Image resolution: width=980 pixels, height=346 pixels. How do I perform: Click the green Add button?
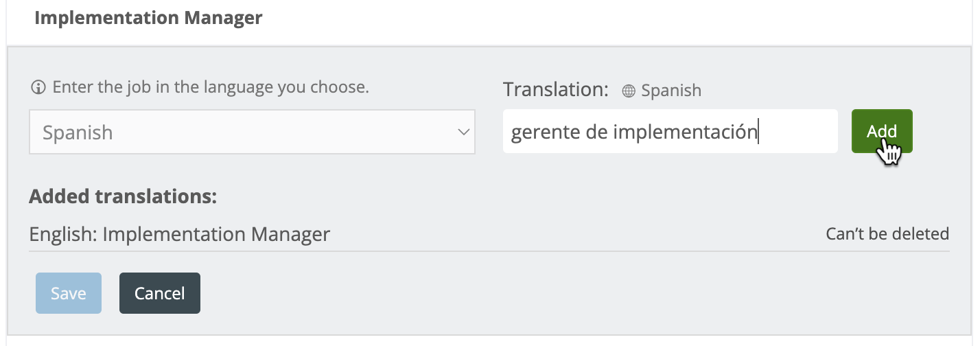882,131
